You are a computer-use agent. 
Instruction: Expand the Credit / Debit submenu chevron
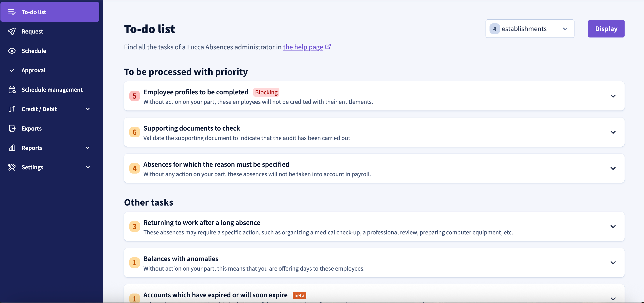[x=88, y=109]
